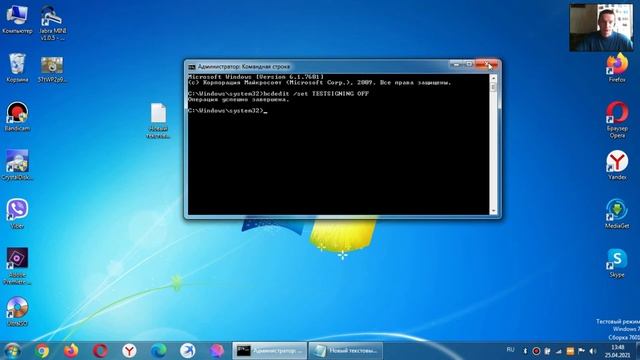Open the RU language indicator
Image resolution: width=640 pixels, height=360 pixels.
510,350
